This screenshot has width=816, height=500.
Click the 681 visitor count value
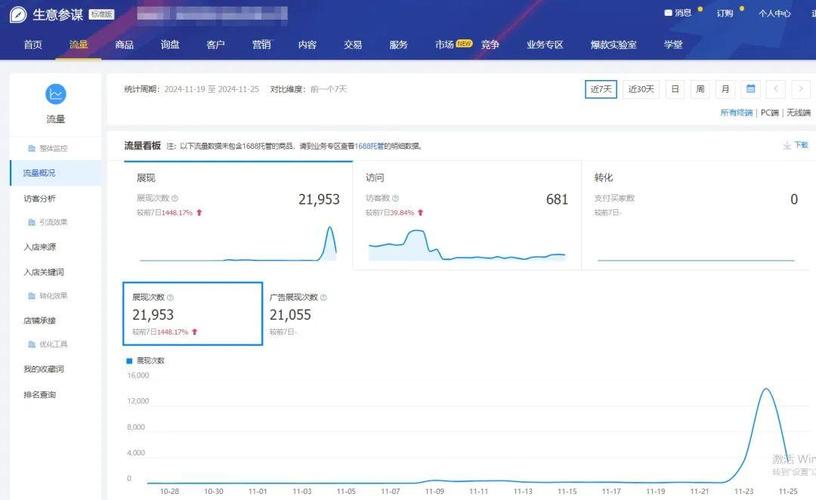point(557,199)
